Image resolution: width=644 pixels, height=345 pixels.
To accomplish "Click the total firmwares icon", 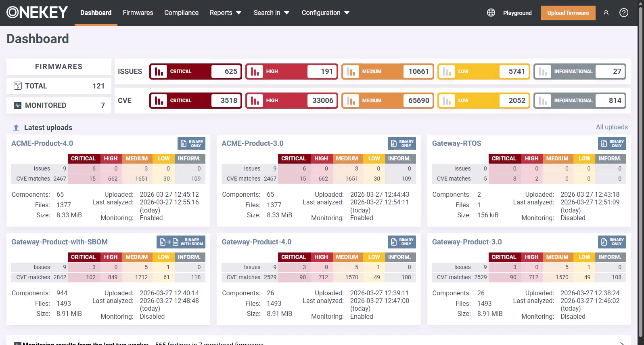I will (18, 86).
